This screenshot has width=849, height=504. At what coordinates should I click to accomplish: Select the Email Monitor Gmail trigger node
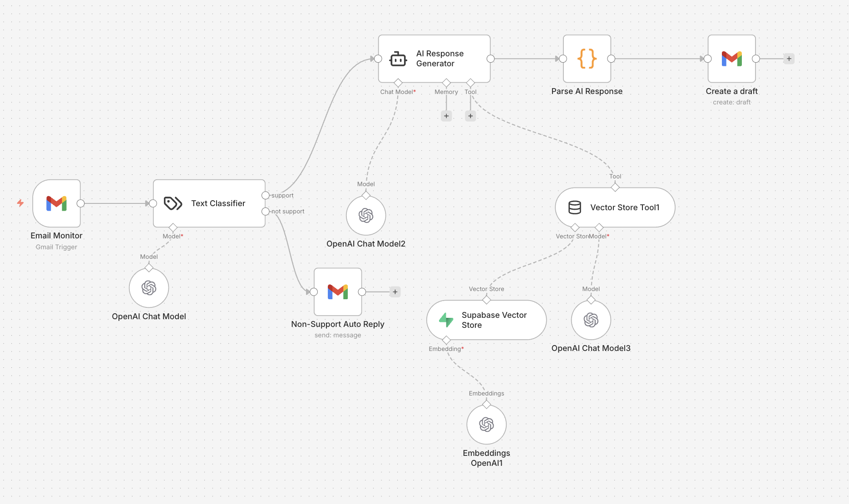coord(57,203)
